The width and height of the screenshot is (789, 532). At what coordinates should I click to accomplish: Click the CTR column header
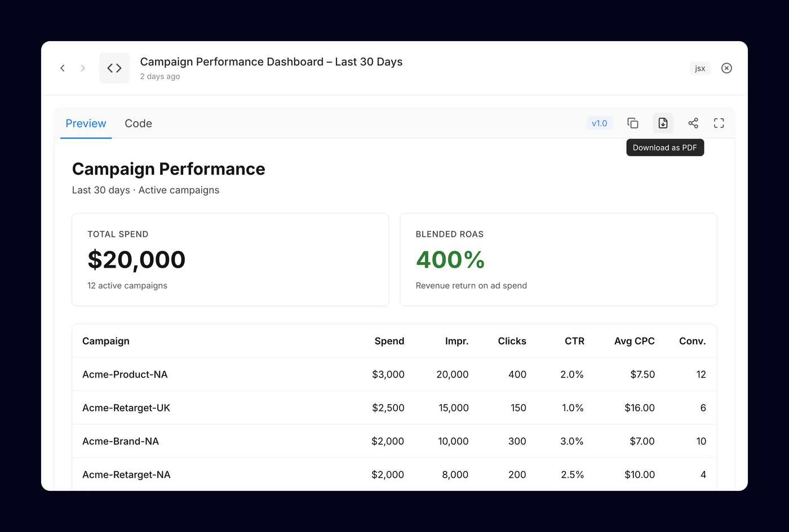(574, 341)
